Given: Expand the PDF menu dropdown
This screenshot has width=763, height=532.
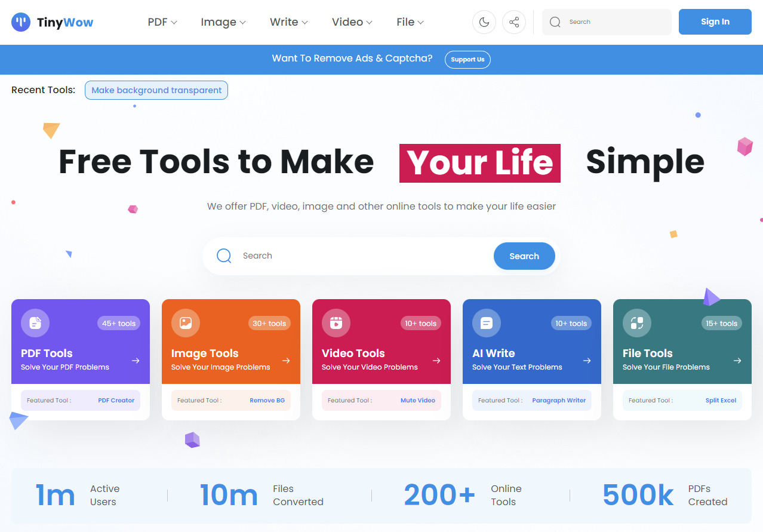Looking at the screenshot, I should pos(162,22).
